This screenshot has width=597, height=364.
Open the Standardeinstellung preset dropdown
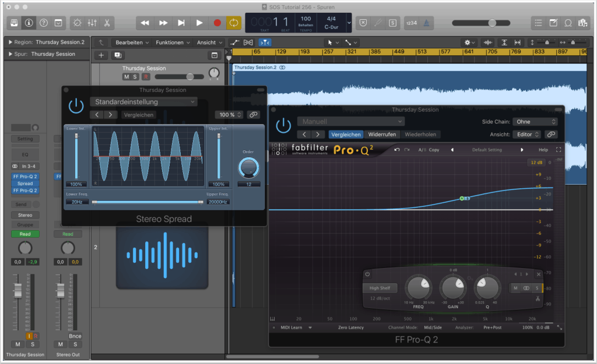143,102
